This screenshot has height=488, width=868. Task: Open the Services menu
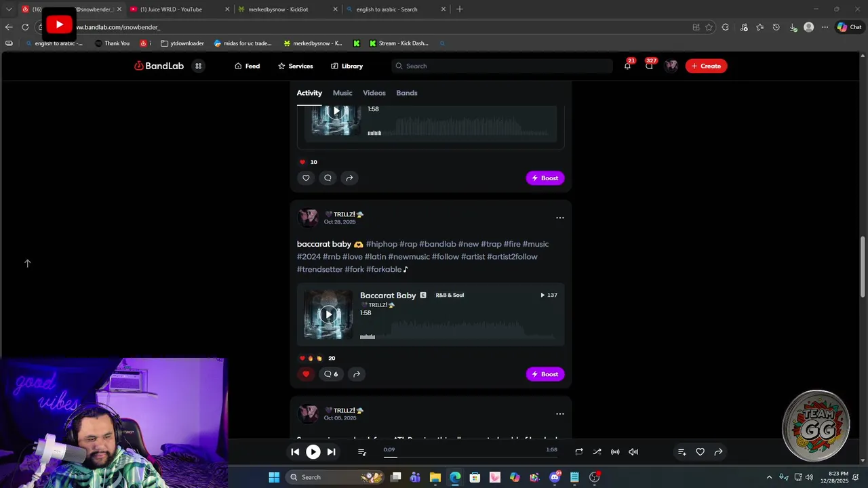coord(295,66)
